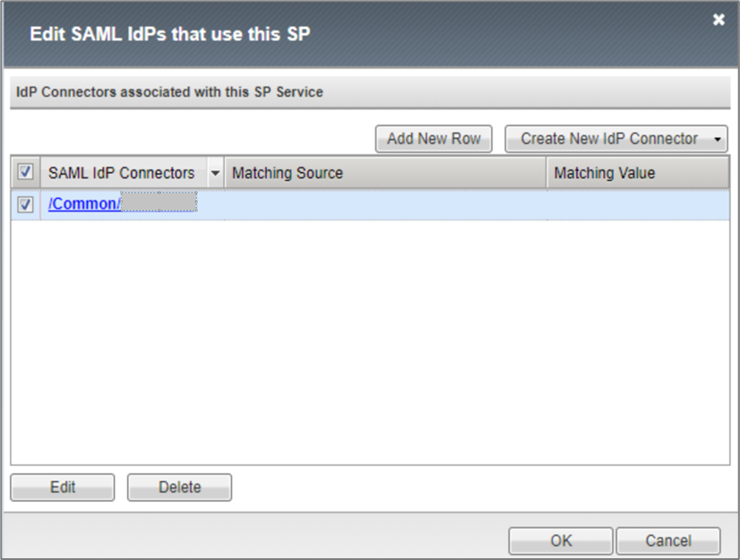Delete the selected IdP connector row

coord(179,487)
